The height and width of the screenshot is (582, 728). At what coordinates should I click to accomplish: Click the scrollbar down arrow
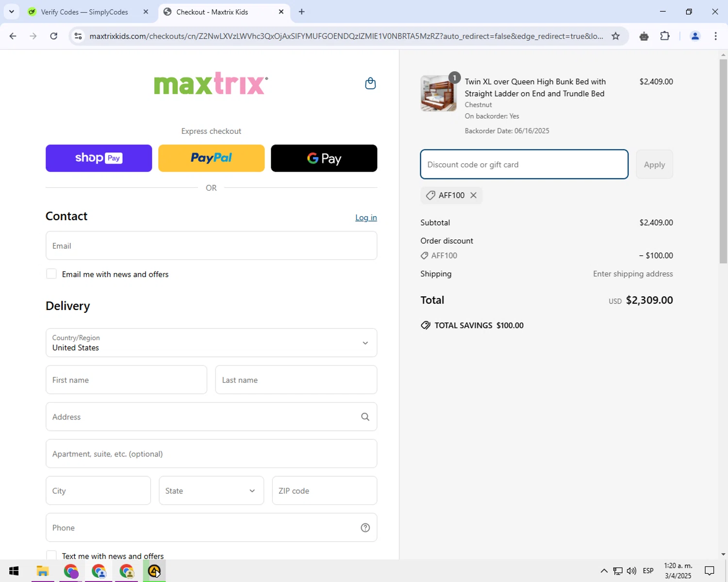(x=723, y=554)
